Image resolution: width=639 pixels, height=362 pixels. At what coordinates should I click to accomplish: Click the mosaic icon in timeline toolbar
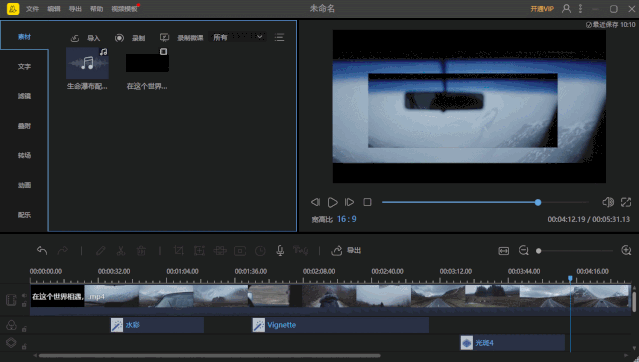220,250
